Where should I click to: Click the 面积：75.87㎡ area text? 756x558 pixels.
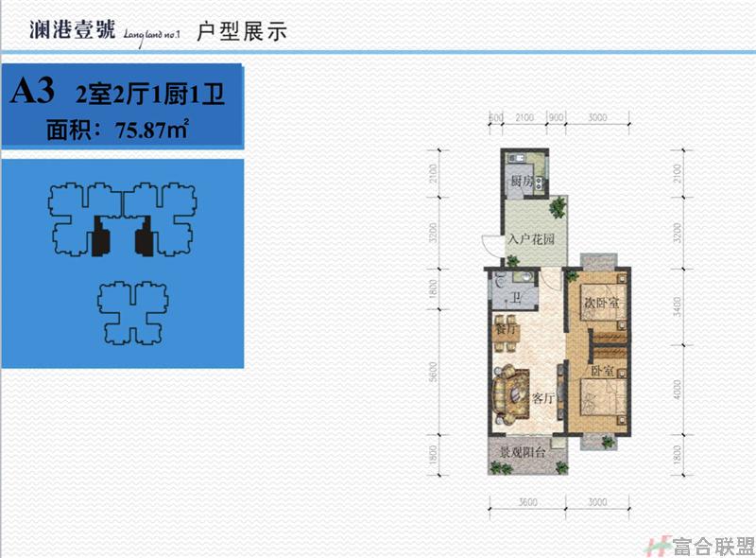point(117,130)
